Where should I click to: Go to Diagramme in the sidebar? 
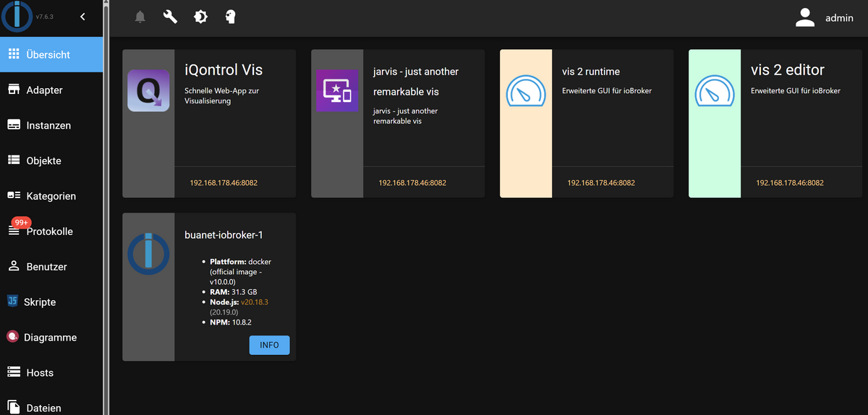pos(51,338)
